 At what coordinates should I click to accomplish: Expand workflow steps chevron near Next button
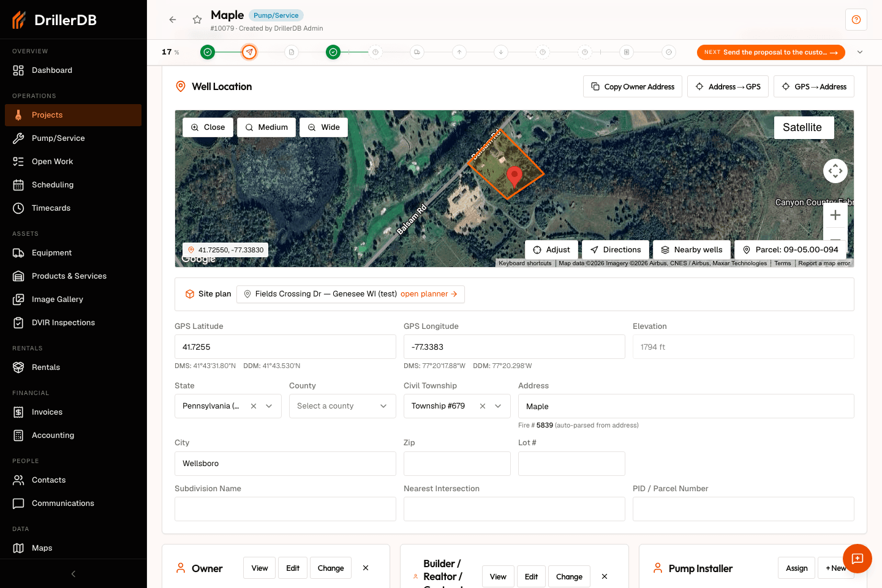tap(860, 52)
